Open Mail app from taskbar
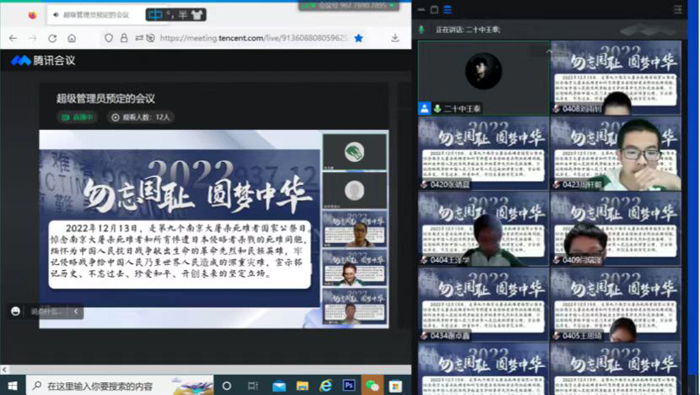Screen dimensions: 700x395 tap(279, 386)
